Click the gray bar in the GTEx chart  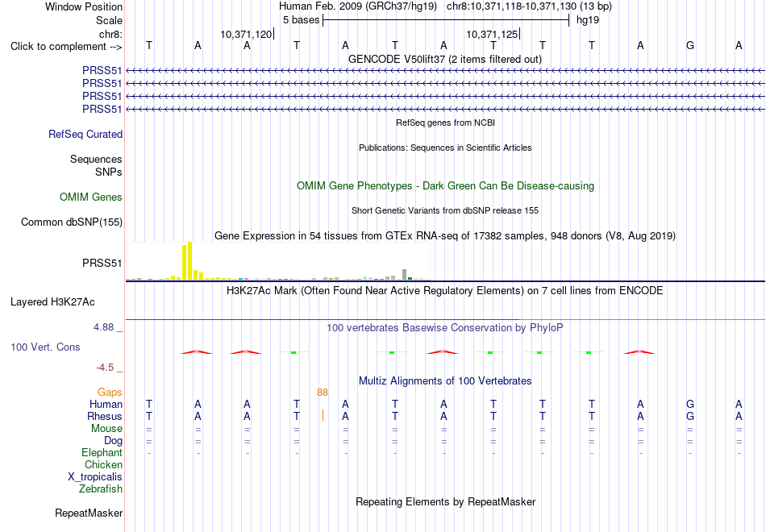point(404,275)
